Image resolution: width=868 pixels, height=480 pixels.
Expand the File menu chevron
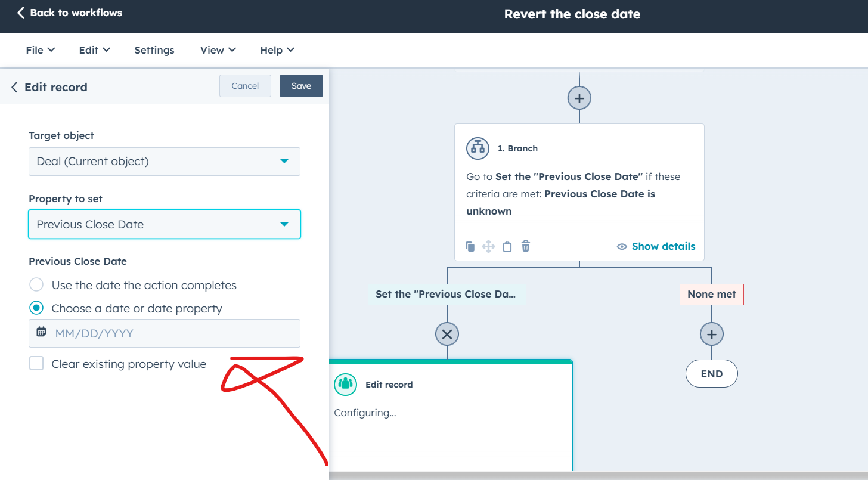point(51,50)
